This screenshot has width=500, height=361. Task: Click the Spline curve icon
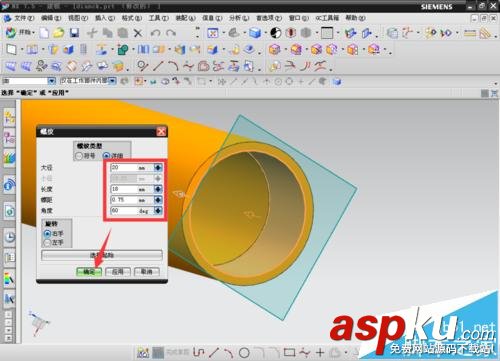[x=188, y=66]
